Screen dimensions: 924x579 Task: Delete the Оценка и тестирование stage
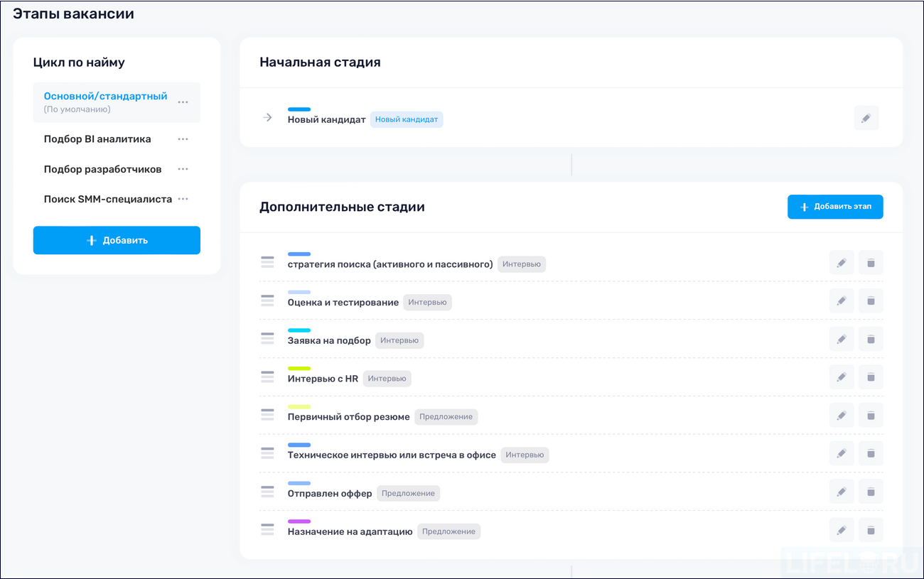871,301
